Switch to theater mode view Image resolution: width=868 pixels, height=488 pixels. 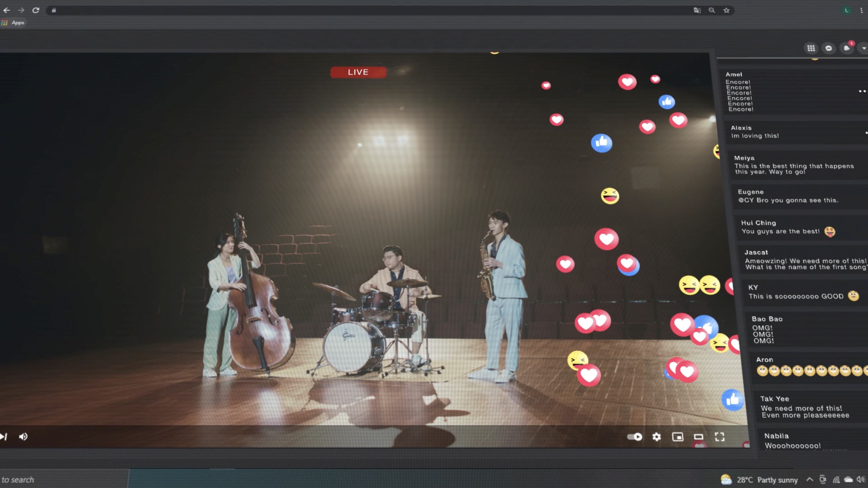tap(699, 437)
